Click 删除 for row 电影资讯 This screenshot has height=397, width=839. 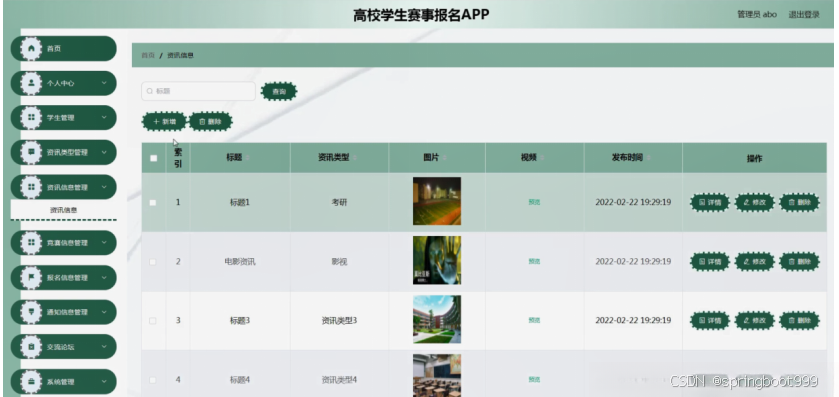[x=799, y=262]
